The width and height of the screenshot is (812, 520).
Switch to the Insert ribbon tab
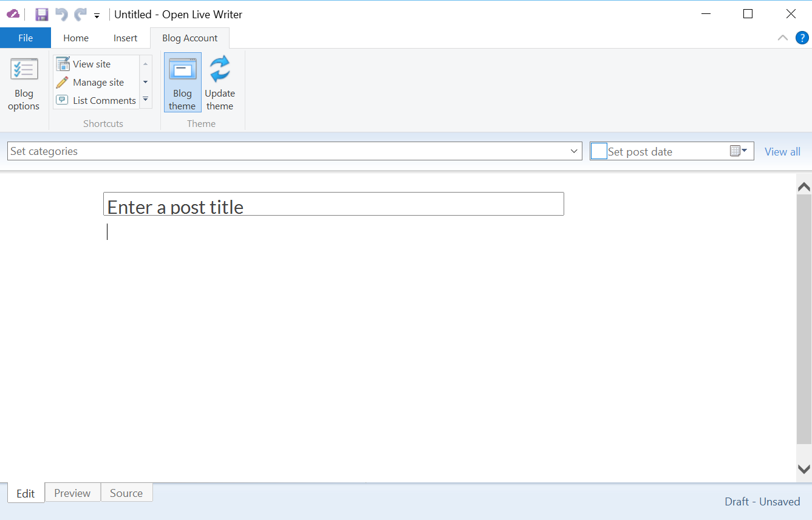coord(126,38)
